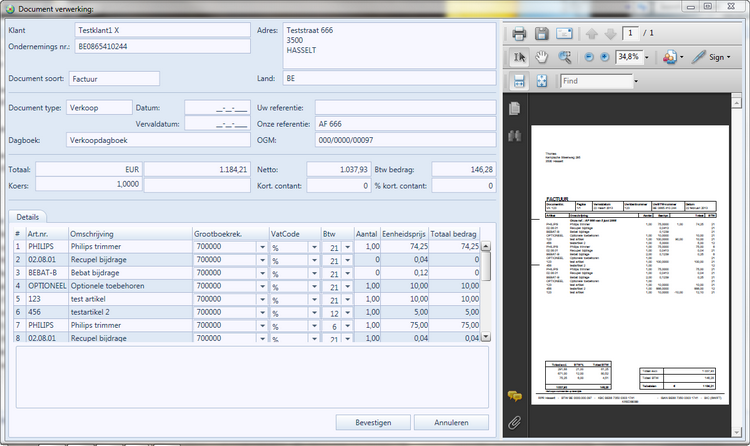The height and width of the screenshot is (446, 750).
Task: Click the Datum date field
Action: (217, 108)
